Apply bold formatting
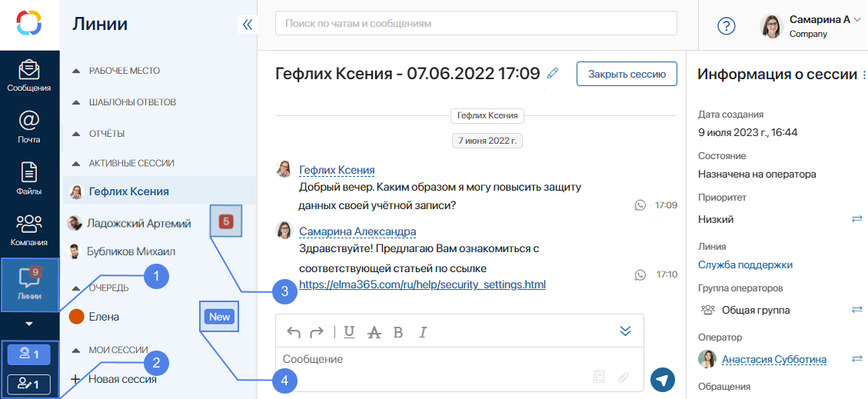 tap(397, 333)
